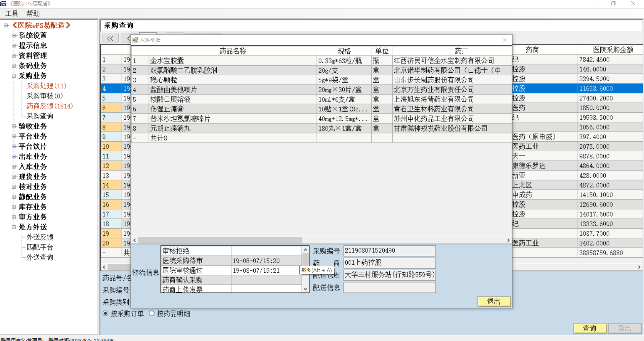Select the 盐酸曲美他嗪片 row
This screenshot has height=341, width=644.
(321, 90)
